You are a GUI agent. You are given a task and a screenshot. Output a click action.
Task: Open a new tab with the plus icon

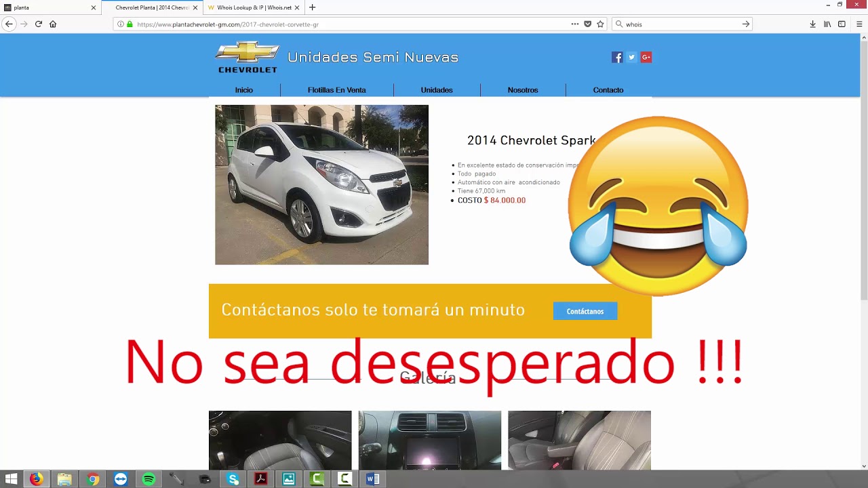[x=312, y=7]
